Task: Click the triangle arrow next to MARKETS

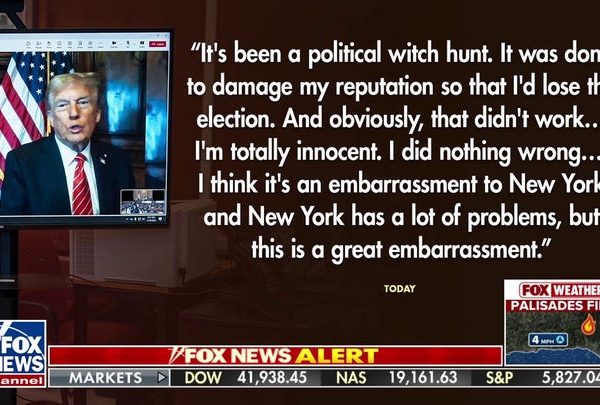Action: pos(162,378)
